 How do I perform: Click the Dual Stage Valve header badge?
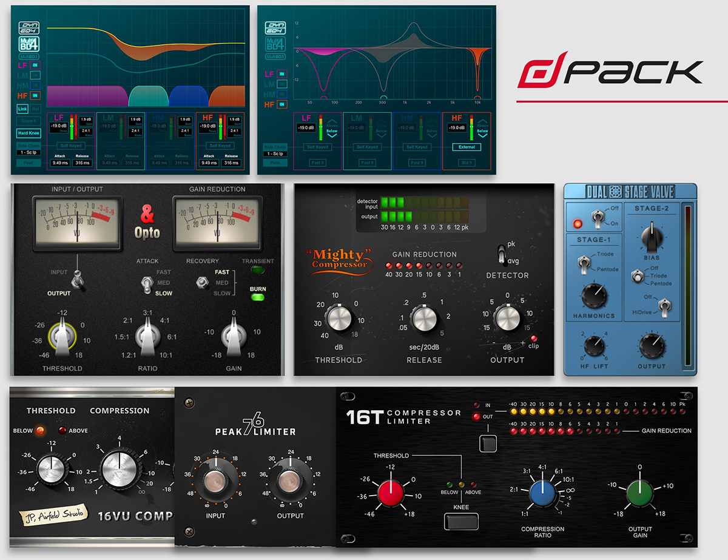point(631,191)
